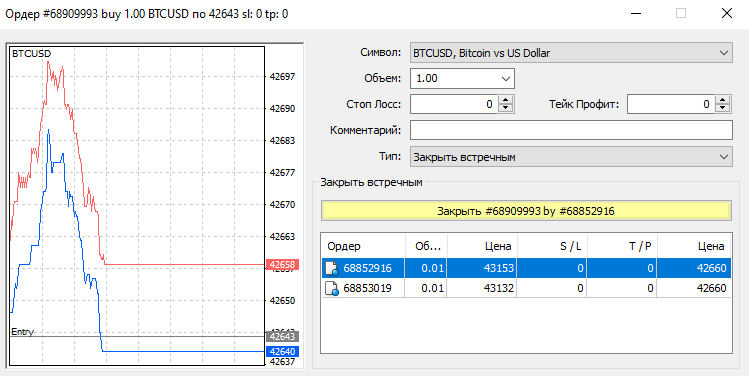Viewport: 749px width, 376px height.
Task: Click the S / L column header
Action: tap(553, 246)
